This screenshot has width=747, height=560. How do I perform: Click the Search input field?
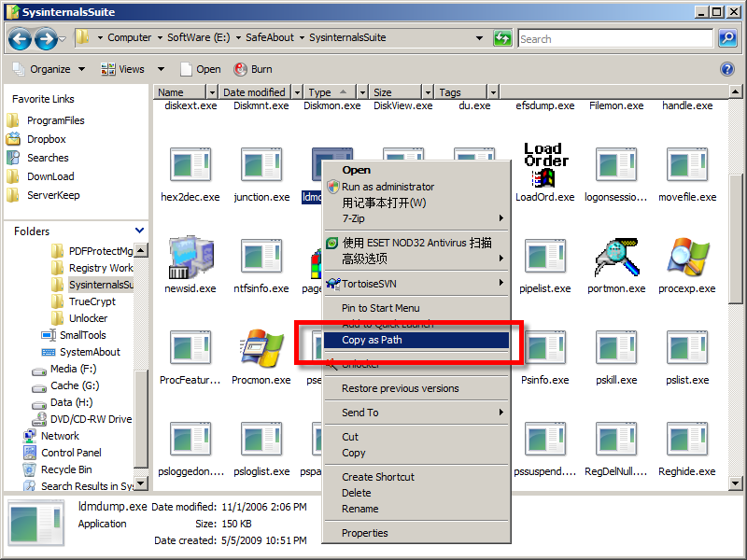[615, 38]
